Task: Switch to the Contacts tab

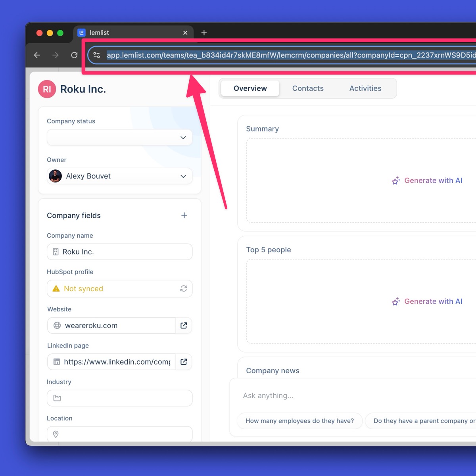Action: [308, 88]
